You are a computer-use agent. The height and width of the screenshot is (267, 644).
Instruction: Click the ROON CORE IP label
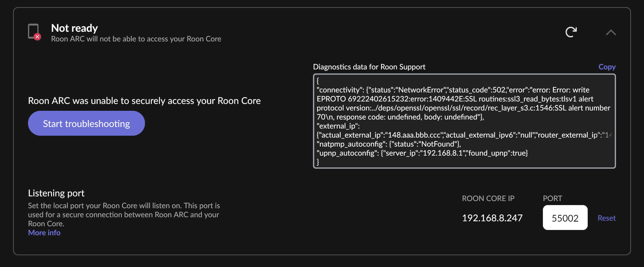(488, 198)
